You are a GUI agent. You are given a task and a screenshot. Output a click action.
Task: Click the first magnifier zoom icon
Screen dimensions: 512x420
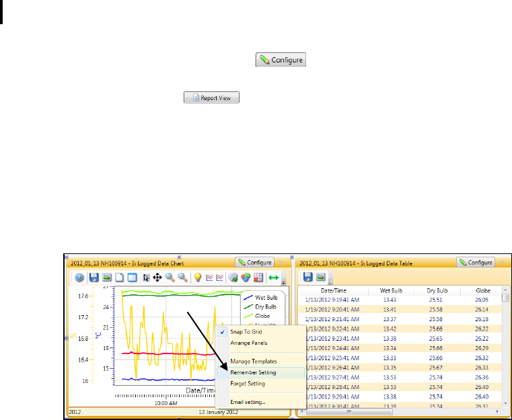point(170,278)
